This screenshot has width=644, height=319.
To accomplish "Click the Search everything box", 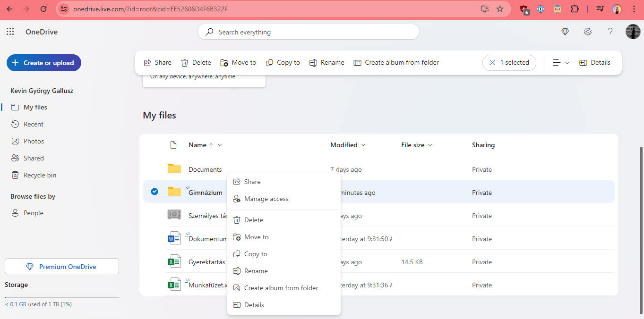I will click(308, 32).
